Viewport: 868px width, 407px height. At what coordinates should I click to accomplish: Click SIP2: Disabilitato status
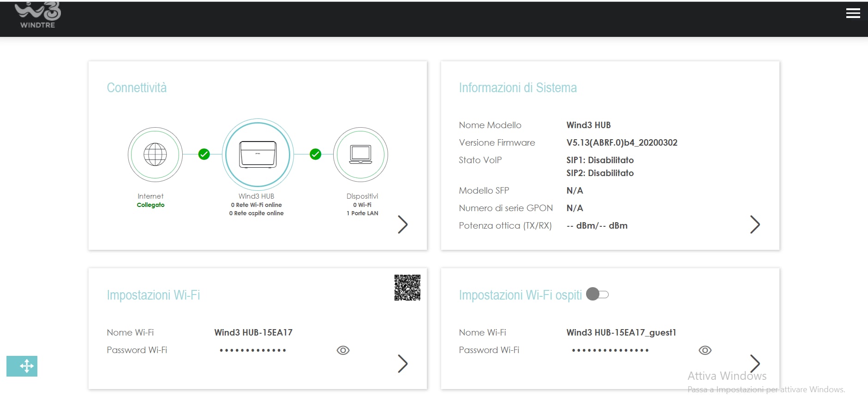coord(600,173)
